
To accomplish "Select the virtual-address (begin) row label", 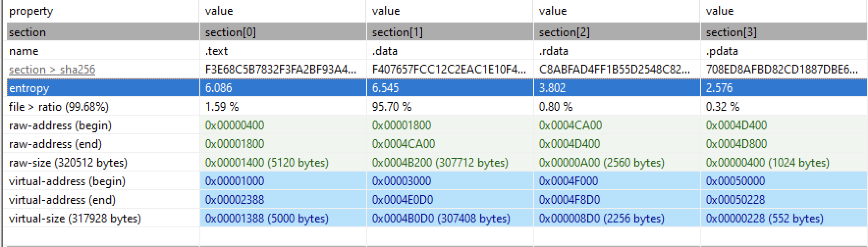I will tap(67, 181).
